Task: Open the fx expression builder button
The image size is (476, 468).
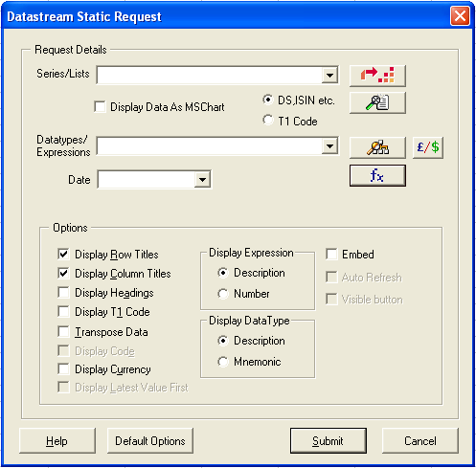Action: coord(377,175)
